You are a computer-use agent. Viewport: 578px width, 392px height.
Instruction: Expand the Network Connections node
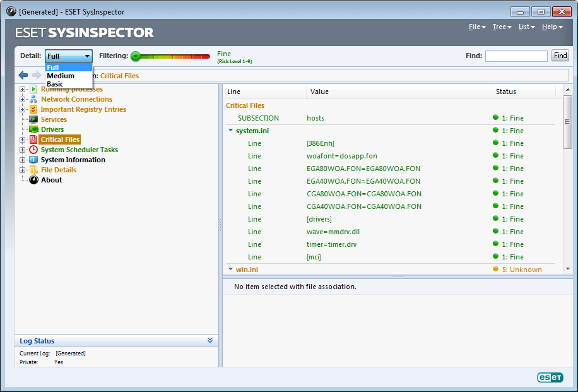tap(23, 99)
